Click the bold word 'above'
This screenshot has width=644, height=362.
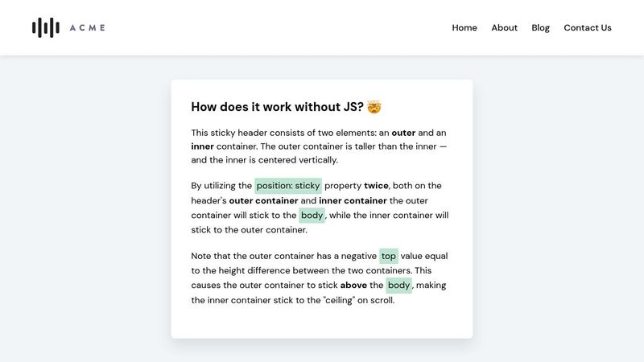pos(353,286)
